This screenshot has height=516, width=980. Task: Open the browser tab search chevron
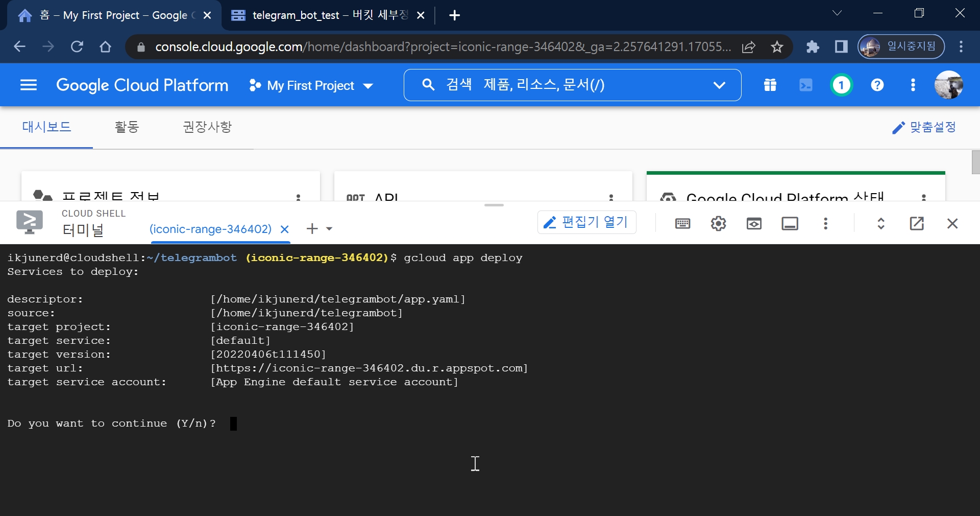coord(837,13)
